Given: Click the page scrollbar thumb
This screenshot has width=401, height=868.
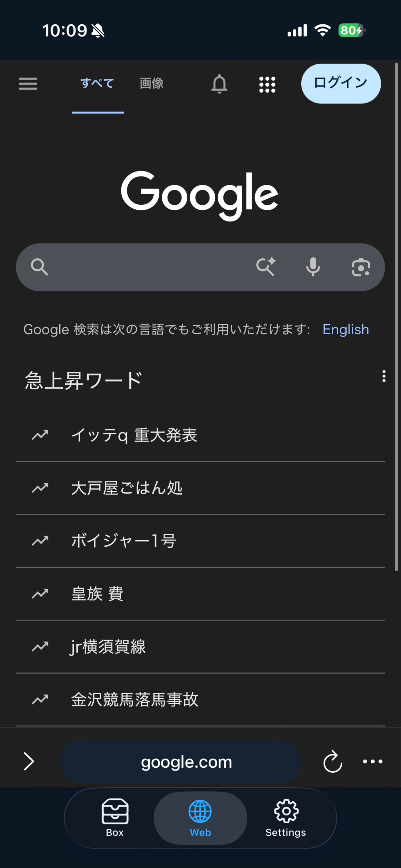Looking at the screenshot, I should point(396,317).
